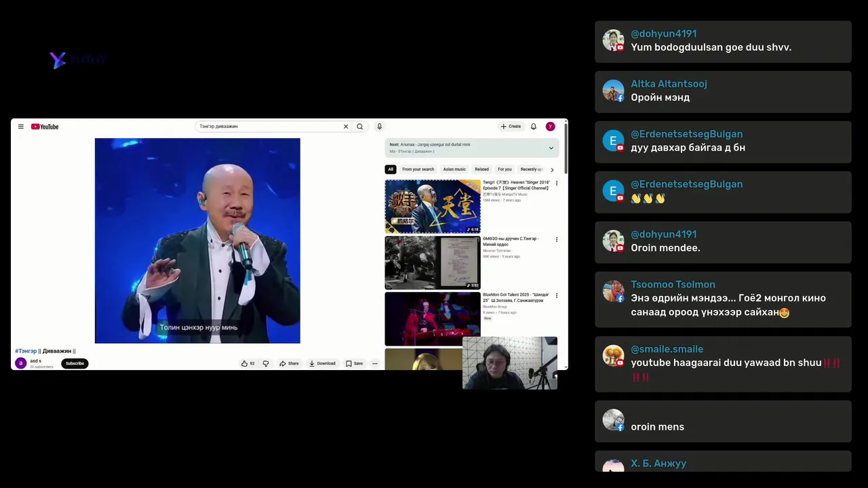This screenshot has width=868, height=488.
Task: Select the comment 'Оройн мэнд'
Action: (660, 98)
